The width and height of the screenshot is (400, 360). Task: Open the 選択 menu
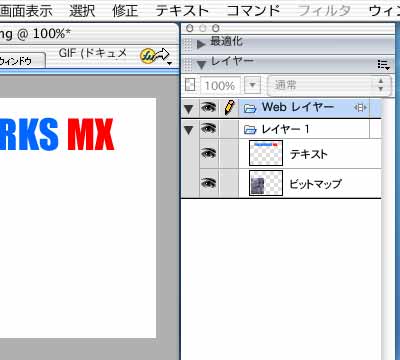(x=82, y=11)
